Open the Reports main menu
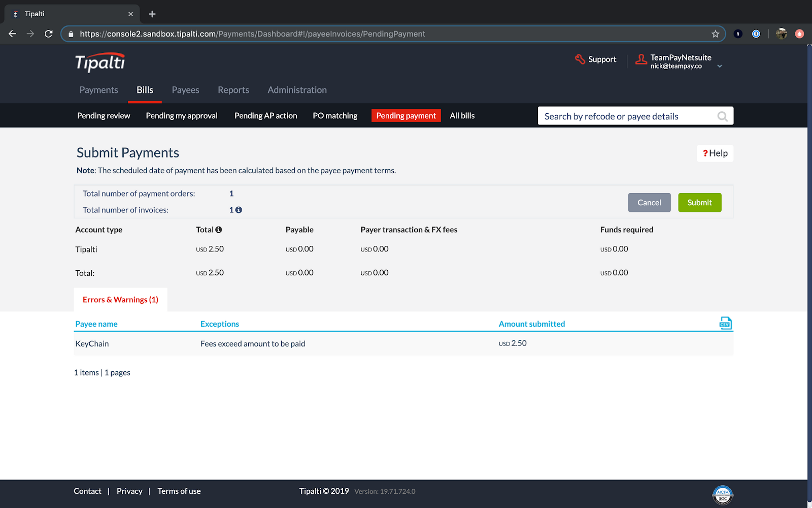Image resolution: width=812 pixels, height=508 pixels. [233, 90]
